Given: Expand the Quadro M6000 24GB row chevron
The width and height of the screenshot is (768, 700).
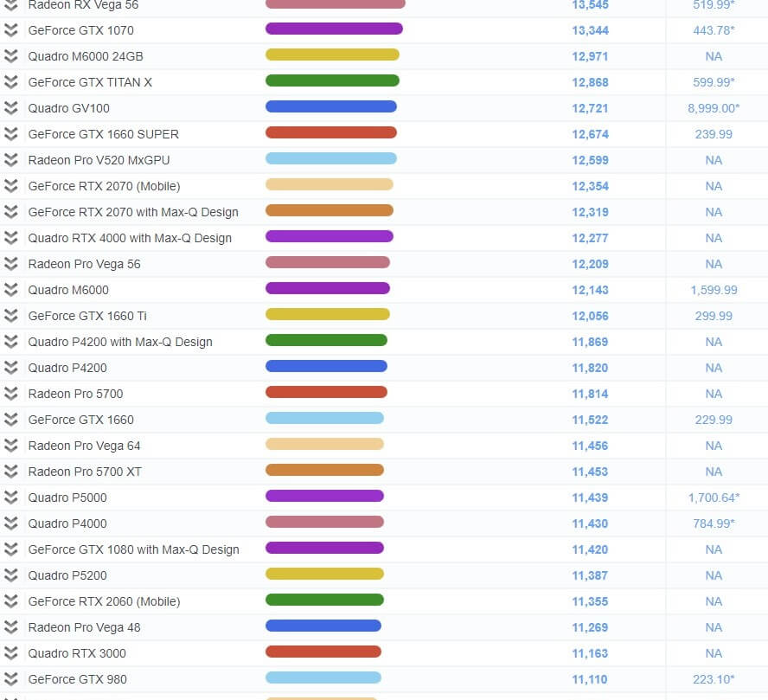Looking at the screenshot, I should (10, 56).
